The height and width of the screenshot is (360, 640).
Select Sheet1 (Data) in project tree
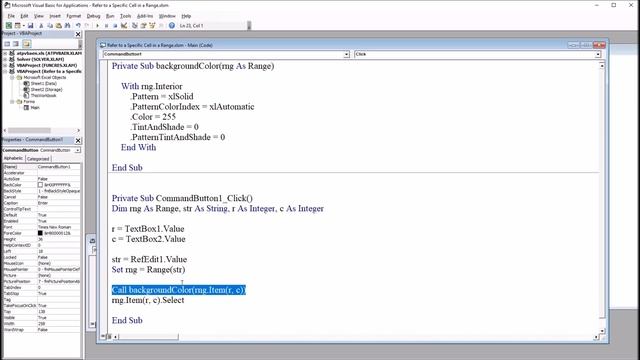[x=43, y=83]
